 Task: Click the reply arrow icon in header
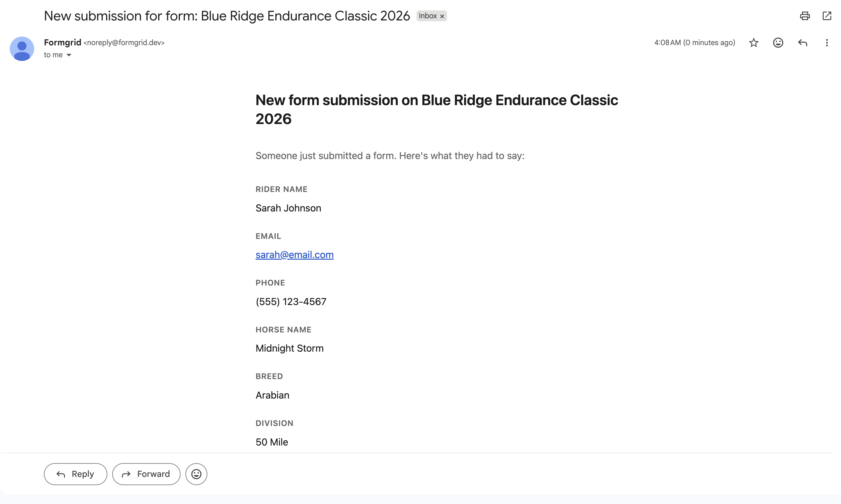(802, 42)
